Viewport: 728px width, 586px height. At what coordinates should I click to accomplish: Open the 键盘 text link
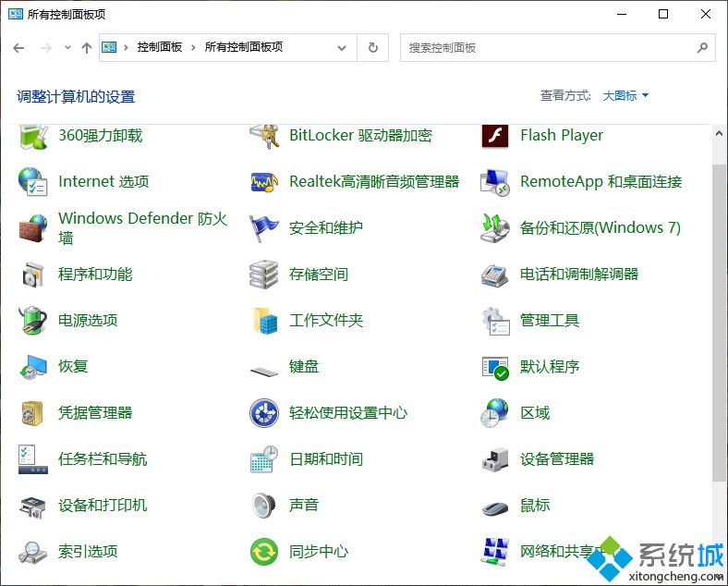click(x=304, y=366)
